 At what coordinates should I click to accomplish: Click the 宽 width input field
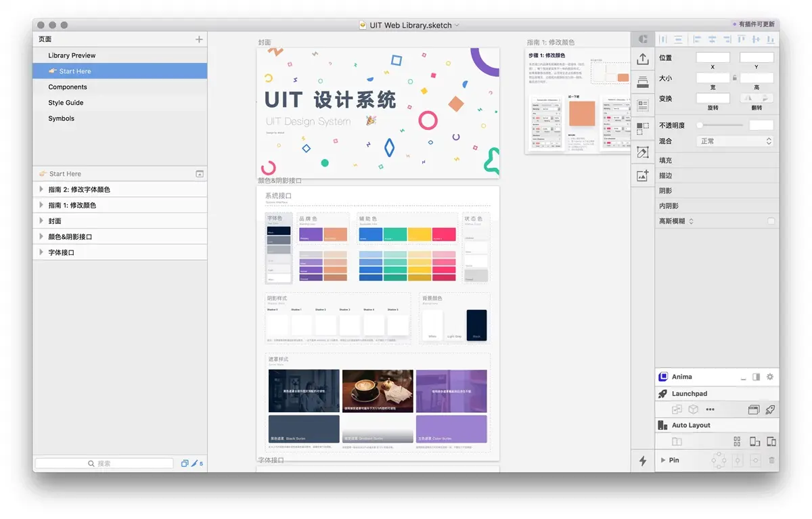[713, 78]
